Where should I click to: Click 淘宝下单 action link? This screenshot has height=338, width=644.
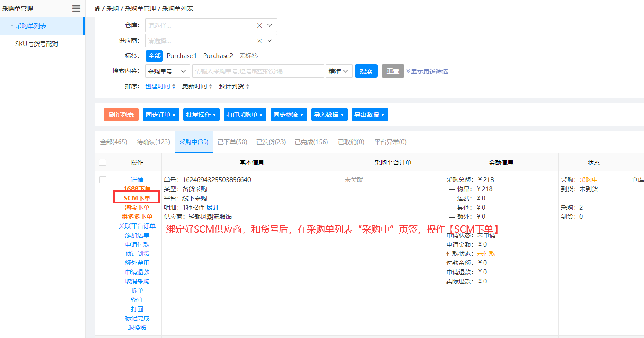137,207
